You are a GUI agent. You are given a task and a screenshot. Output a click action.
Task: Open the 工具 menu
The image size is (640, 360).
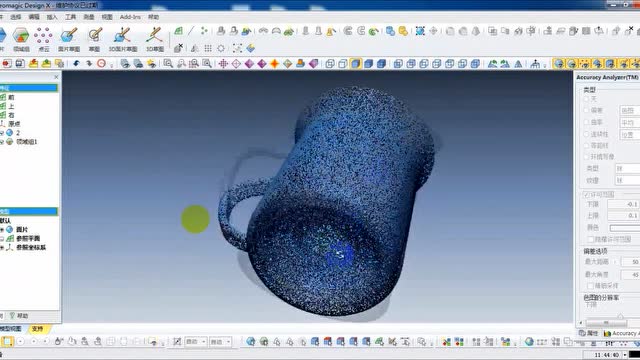(x=71, y=17)
